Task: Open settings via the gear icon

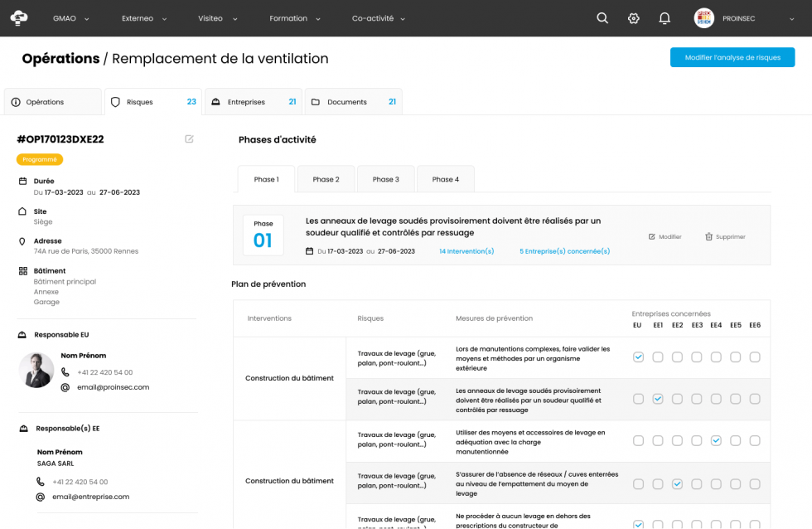Action: click(x=634, y=18)
